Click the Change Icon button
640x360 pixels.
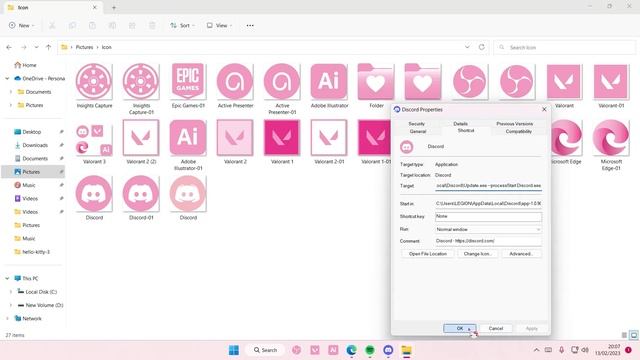coord(477,254)
